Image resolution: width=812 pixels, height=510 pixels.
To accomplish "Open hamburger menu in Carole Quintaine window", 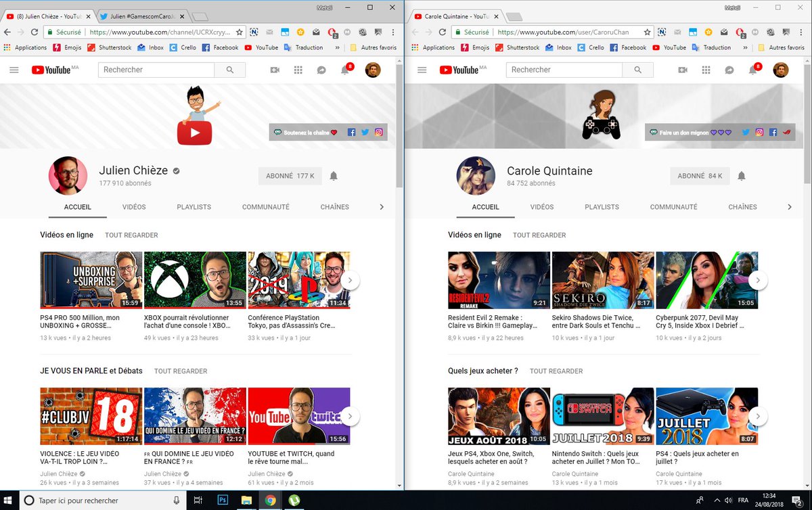I will (x=422, y=70).
